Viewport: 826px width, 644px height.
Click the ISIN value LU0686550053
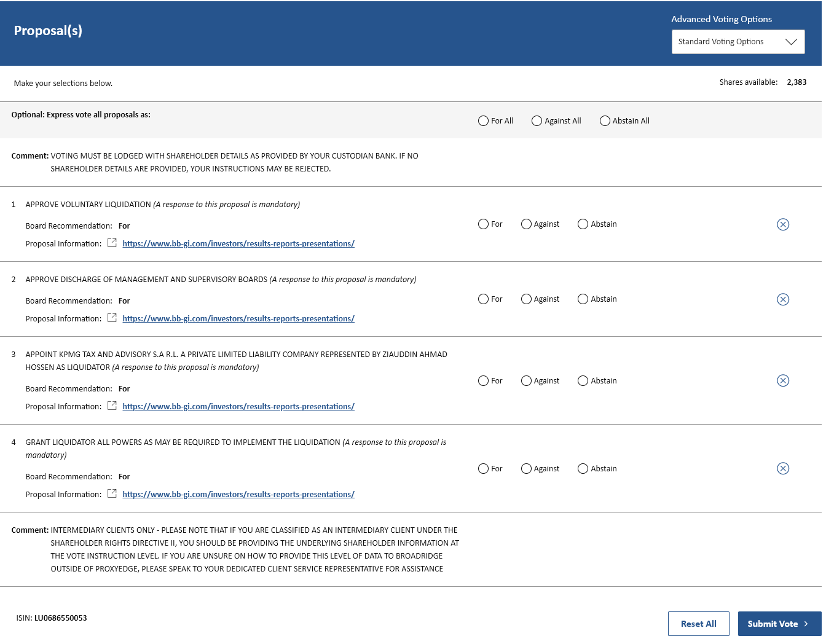pos(61,618)
